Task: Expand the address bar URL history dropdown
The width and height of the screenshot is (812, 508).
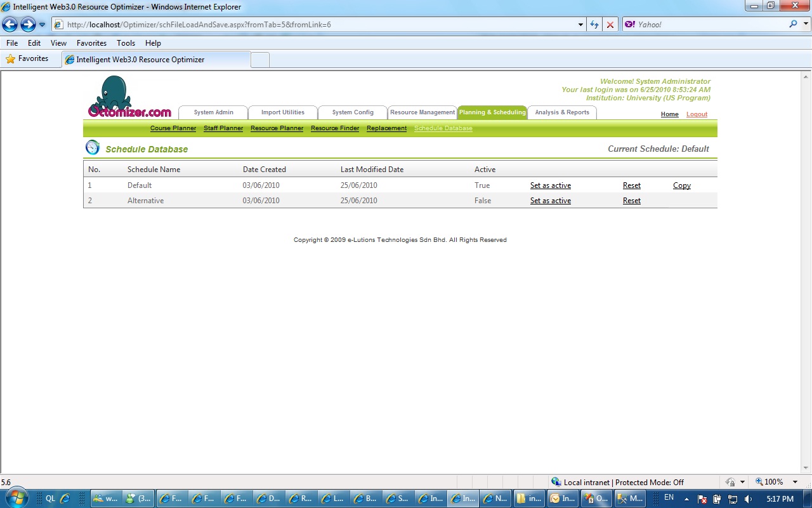Action: [581, 25]
